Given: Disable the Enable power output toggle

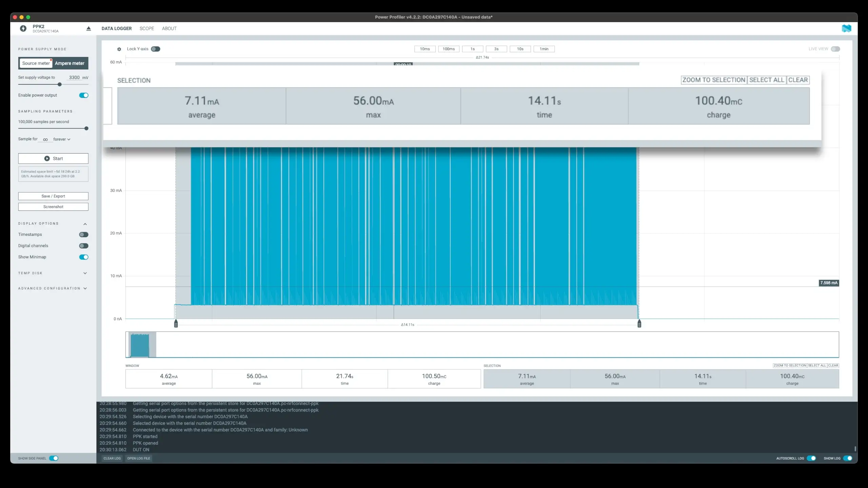Looking at the screenshot, I should point(84,95).
